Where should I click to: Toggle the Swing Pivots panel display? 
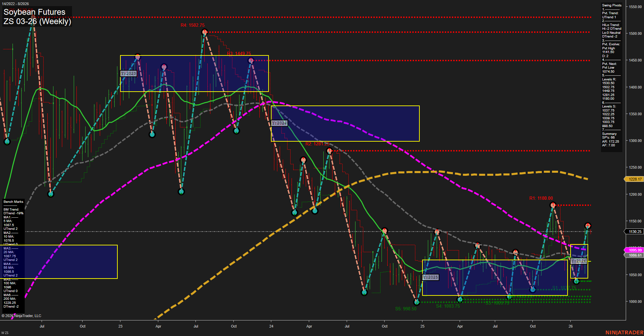coord(612,5)
